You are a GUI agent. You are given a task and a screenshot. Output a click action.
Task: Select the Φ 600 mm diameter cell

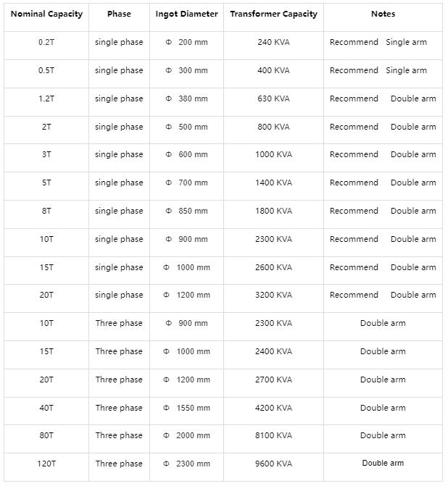[x=186, y=154]
